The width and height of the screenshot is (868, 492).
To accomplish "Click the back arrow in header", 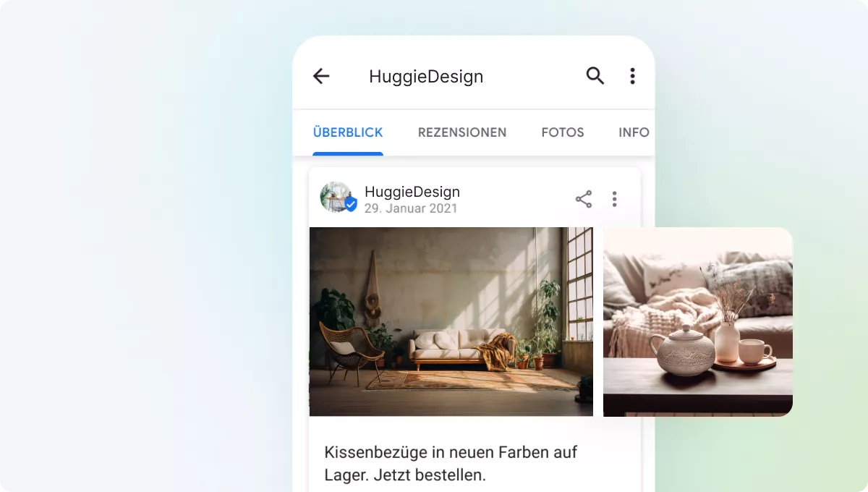I will [321, 76].
